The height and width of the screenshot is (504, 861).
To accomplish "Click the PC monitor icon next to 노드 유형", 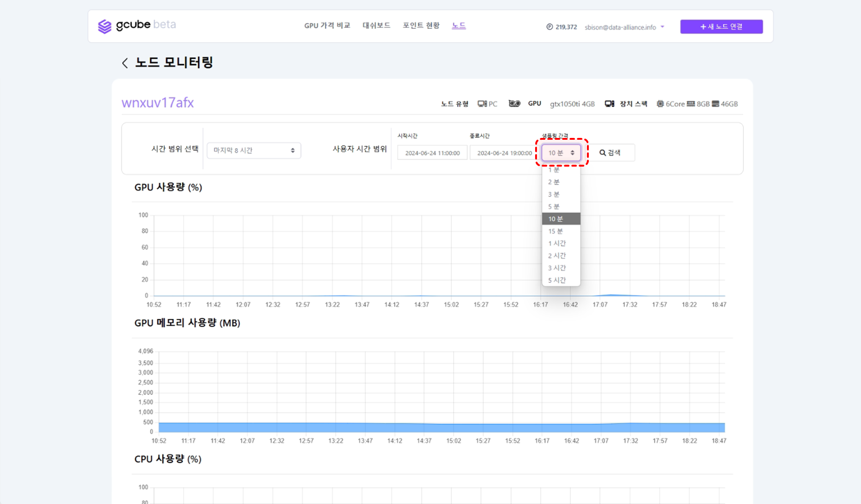I will coord(482,104).
